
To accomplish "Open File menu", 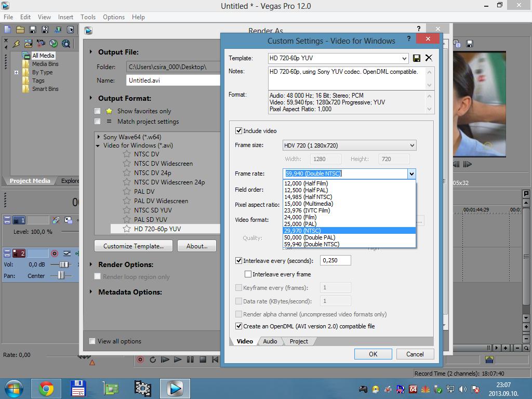I will pyautogui.click(x=8, y=17).
